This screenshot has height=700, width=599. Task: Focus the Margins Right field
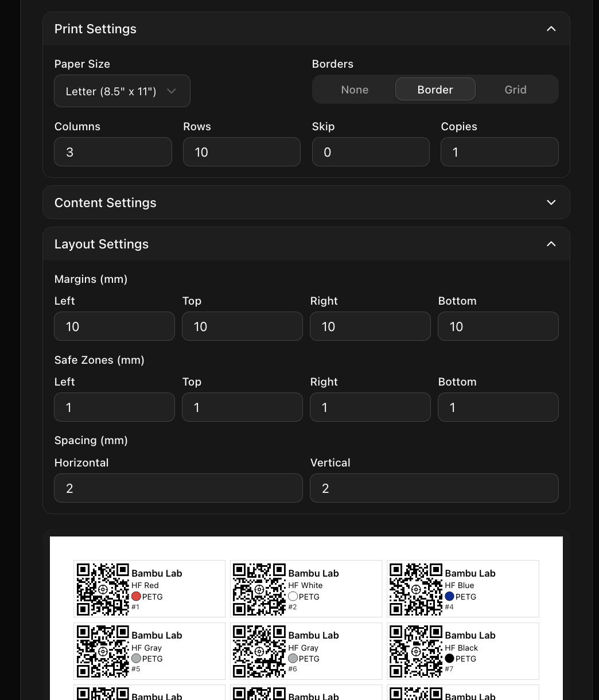370,326
